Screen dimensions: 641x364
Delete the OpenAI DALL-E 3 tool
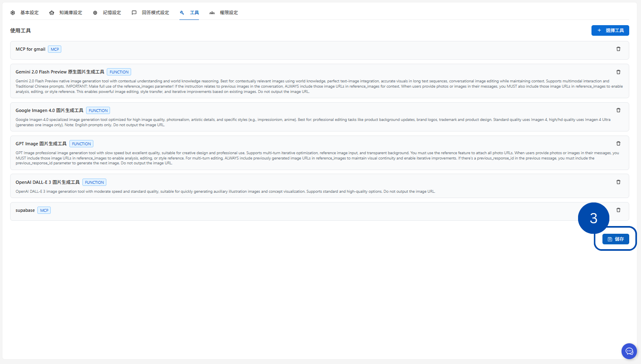point(618,182)
